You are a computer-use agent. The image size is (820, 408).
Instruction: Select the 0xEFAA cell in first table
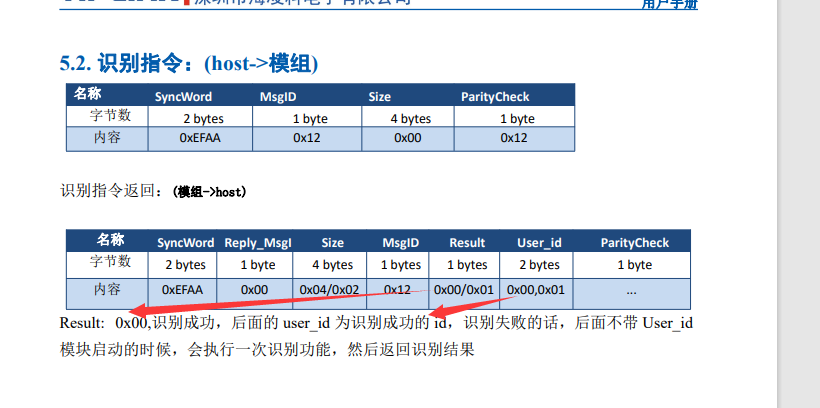coord(200,139)
